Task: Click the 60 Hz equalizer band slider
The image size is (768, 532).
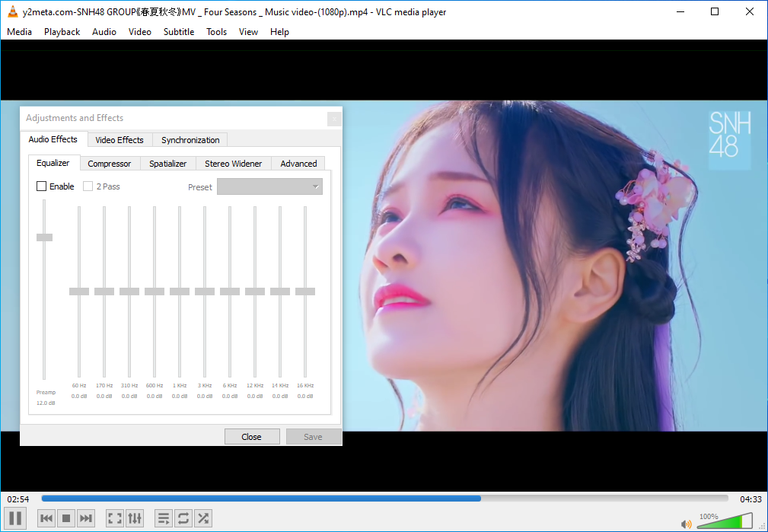Action: tap(79, 291)
